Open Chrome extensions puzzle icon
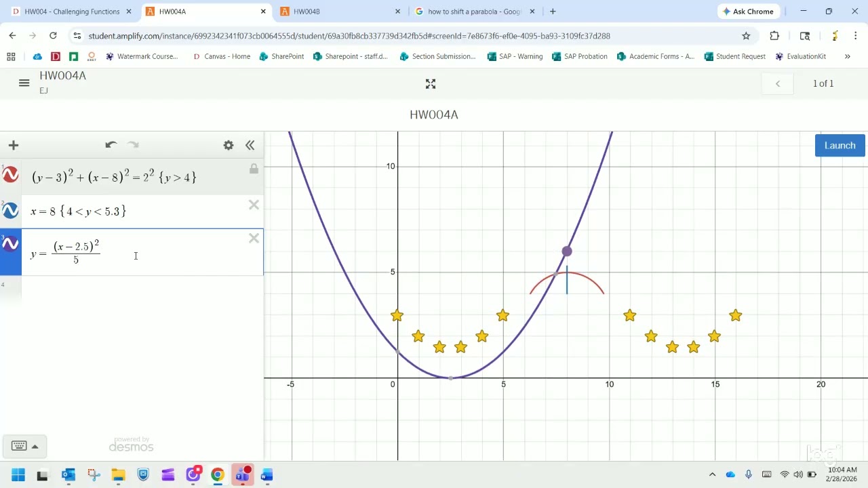Viewport: 868px width, 488px height. point(774,36)
